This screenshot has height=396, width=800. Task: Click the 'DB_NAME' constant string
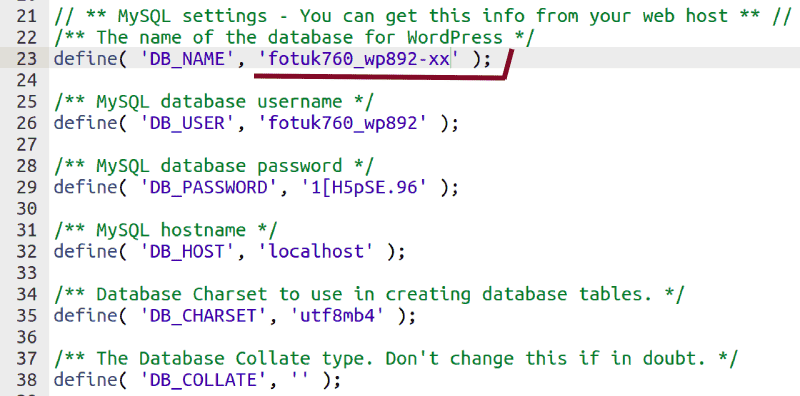[x=187, y=59]
